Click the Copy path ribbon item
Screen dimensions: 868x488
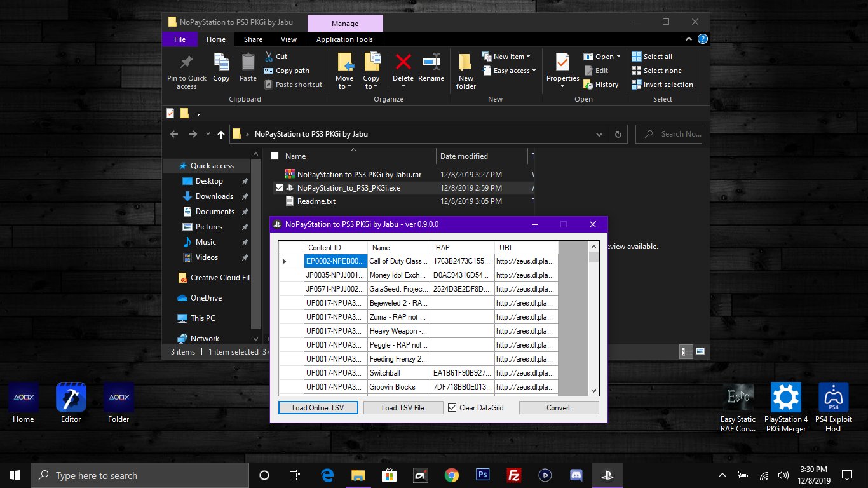click(x=287, y=71)
